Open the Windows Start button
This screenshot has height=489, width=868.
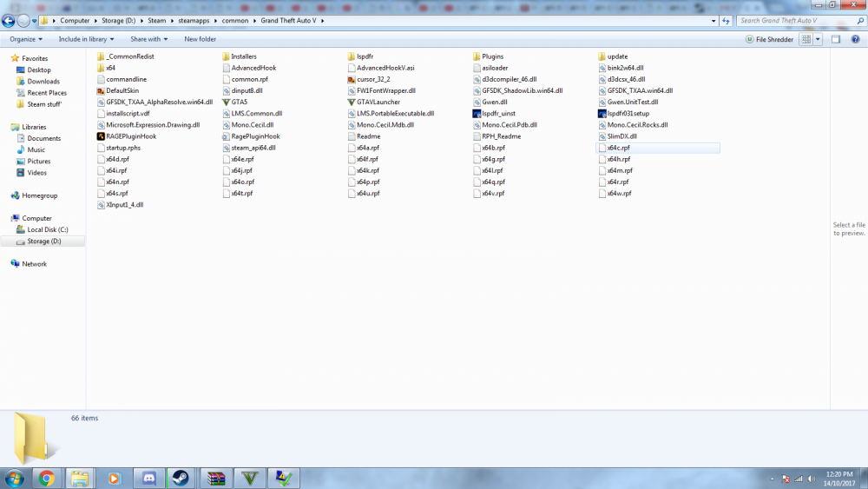point(14,479)
